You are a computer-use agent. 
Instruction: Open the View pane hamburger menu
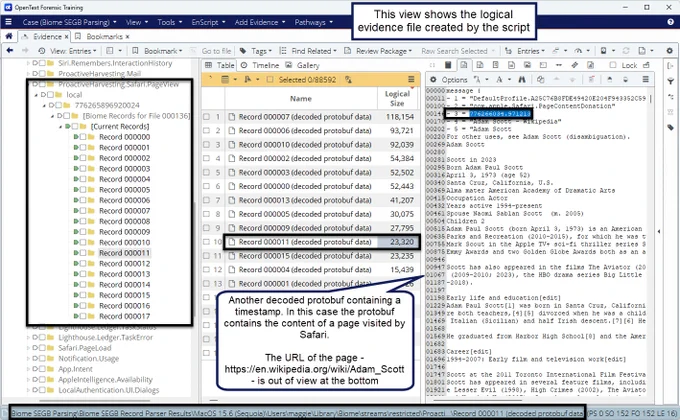tap(646, 79)
